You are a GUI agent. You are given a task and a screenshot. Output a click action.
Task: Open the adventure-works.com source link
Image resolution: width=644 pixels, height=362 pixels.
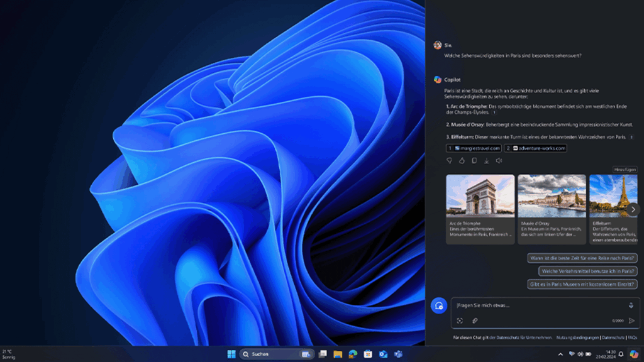pyautogui.click(x=535, y=148)
